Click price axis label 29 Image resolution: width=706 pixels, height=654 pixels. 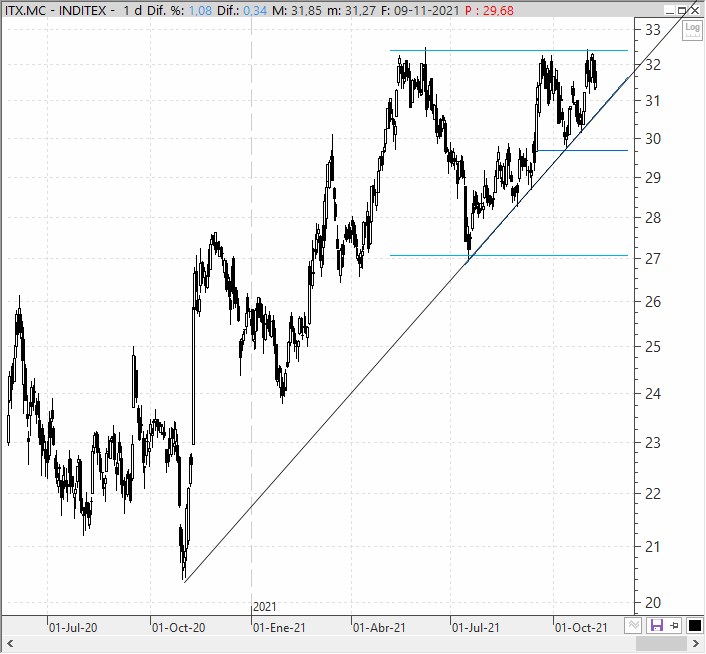[x=653, y=177]
